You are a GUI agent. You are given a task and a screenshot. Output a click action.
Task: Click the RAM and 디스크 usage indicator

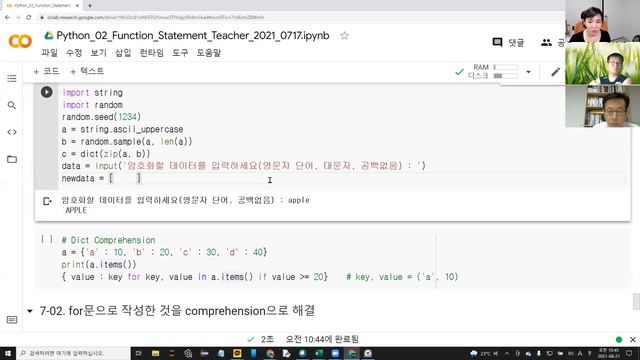click(493, 71)
